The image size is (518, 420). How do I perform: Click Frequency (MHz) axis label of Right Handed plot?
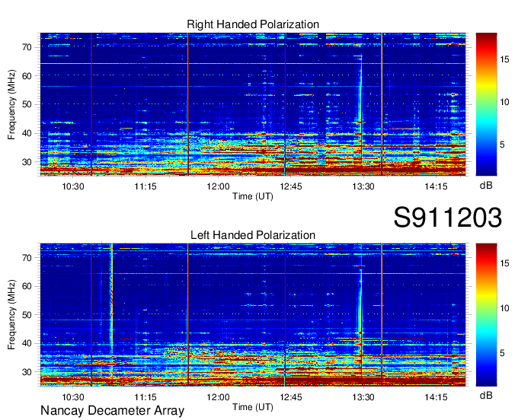[x=11, y=104]
